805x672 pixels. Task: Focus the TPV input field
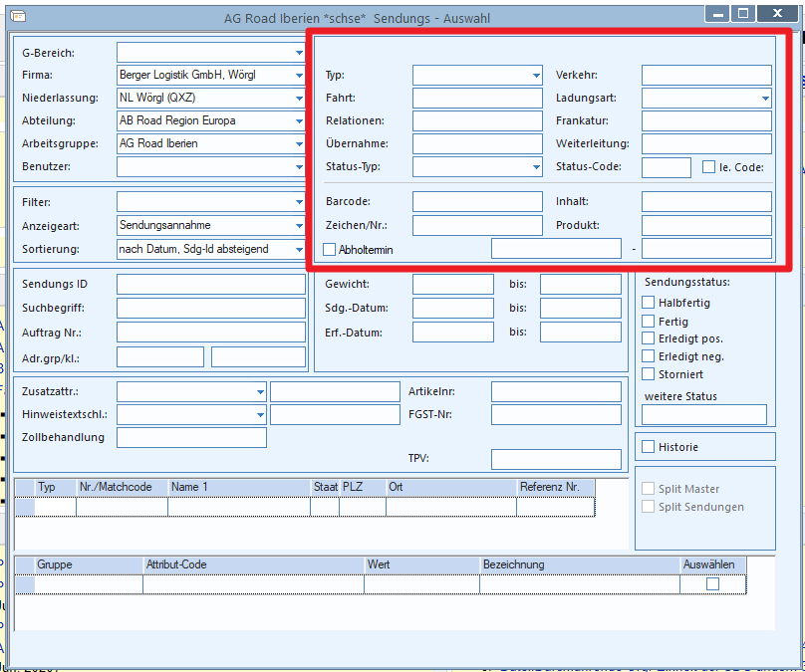pos(556,459)
